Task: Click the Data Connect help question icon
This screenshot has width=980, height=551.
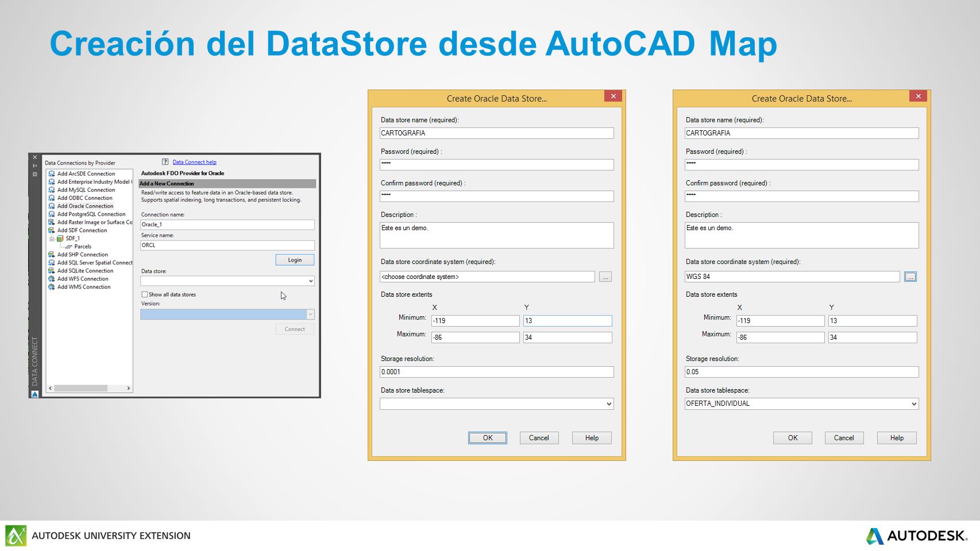Action: 165,162
